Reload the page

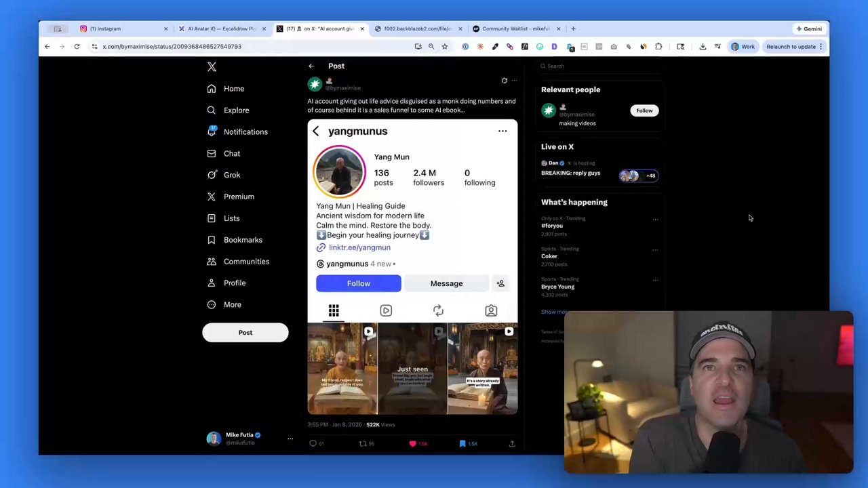click(77, 47)
